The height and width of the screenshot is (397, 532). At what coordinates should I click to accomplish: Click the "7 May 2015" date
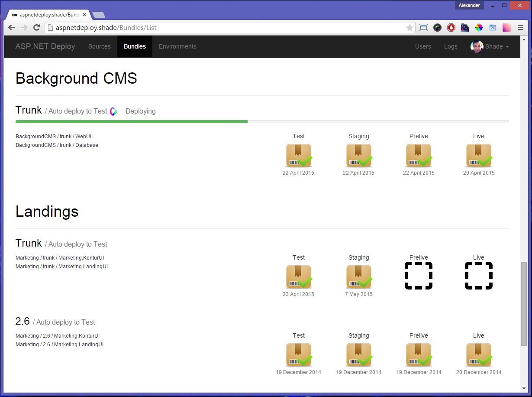click(359, 294)
